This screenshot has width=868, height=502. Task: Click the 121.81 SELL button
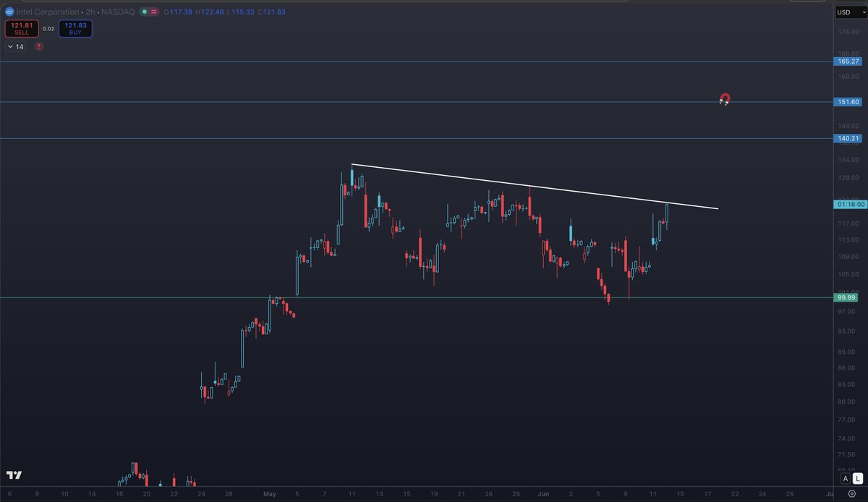coord(21,28)
